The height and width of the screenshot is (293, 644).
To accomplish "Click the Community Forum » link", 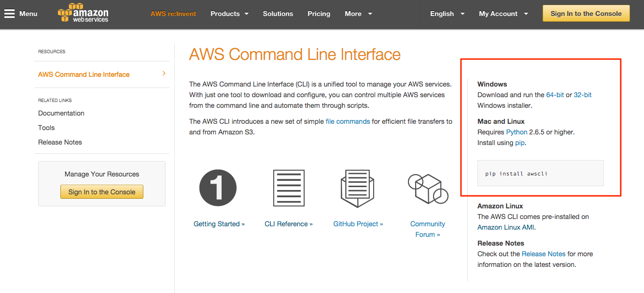I will [428, 229].
